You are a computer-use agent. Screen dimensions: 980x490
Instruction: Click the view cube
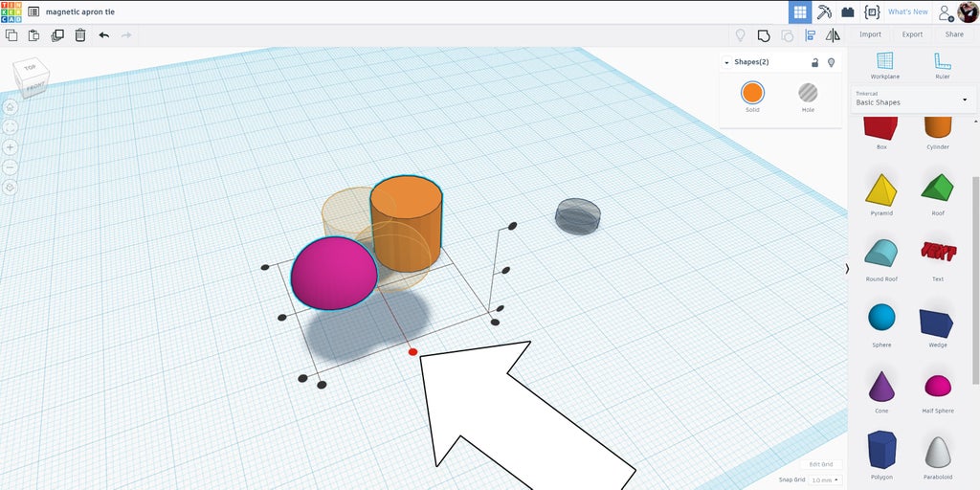coord(31,78)
